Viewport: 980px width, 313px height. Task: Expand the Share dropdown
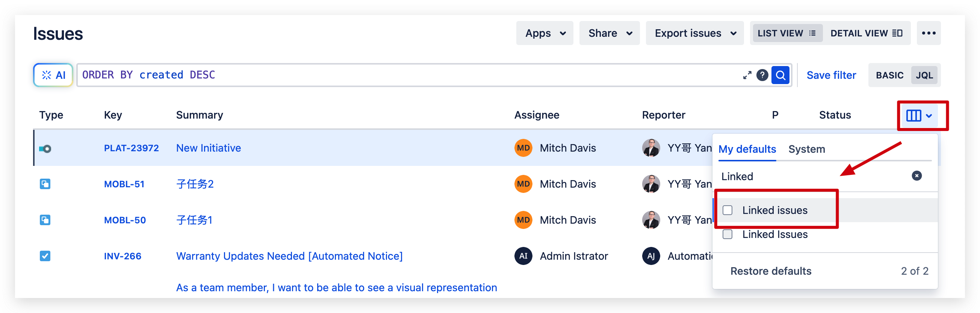609,33
